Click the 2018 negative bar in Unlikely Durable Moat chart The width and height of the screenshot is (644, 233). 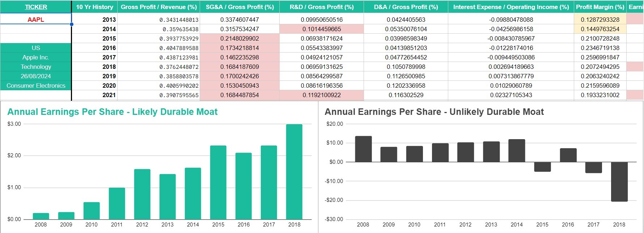(619, 182)
